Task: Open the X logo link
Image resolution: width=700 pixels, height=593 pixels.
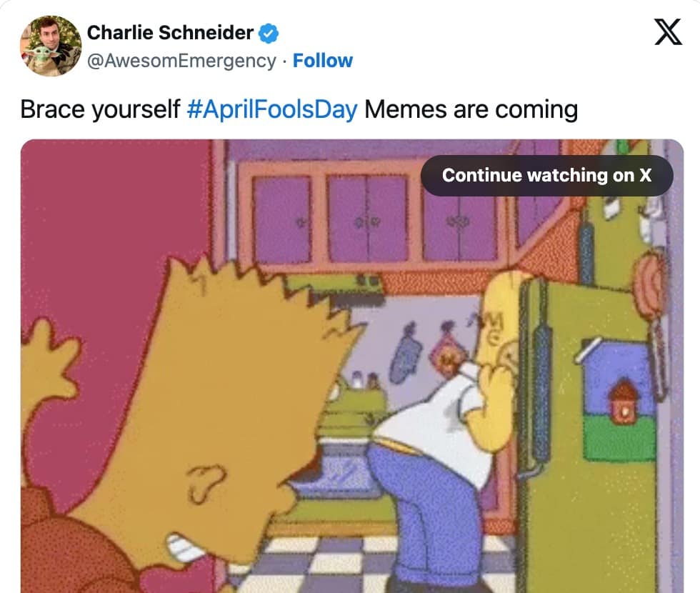Action: pyautogui.click(x=668, y=31)
